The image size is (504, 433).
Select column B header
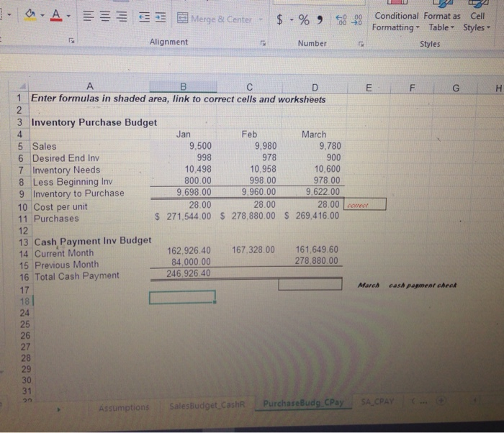(183, 87)
